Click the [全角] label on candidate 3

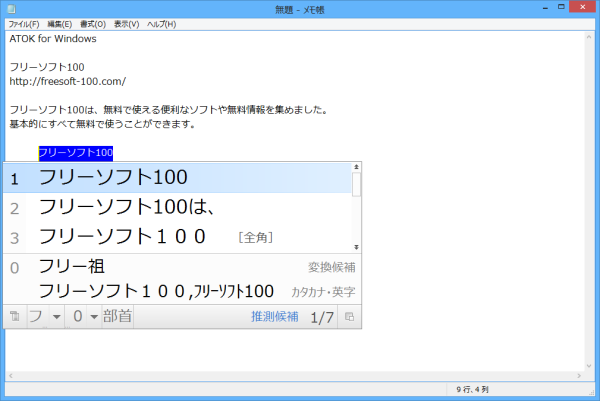pyautogui.click(x=256, y=238)
